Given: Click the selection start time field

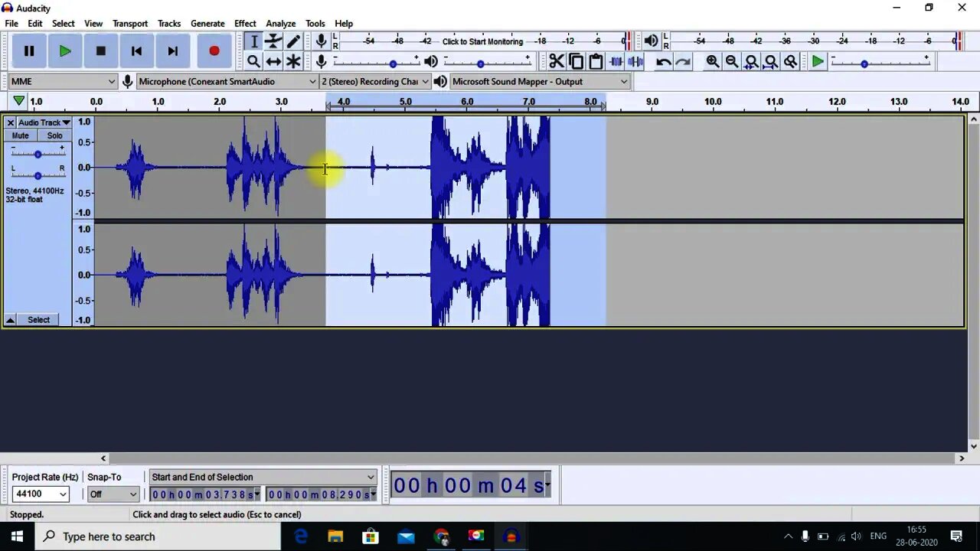Looking at the screenshot, I should click(204, 494).
